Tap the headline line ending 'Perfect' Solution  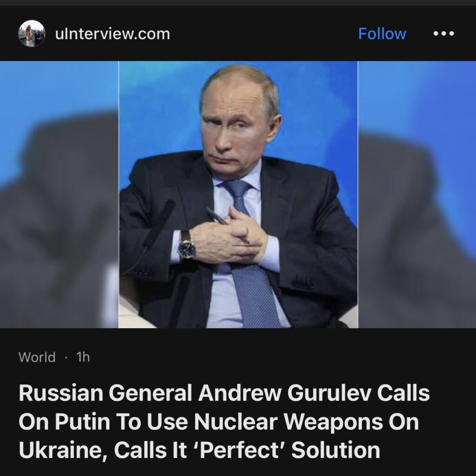coord(199,450)
